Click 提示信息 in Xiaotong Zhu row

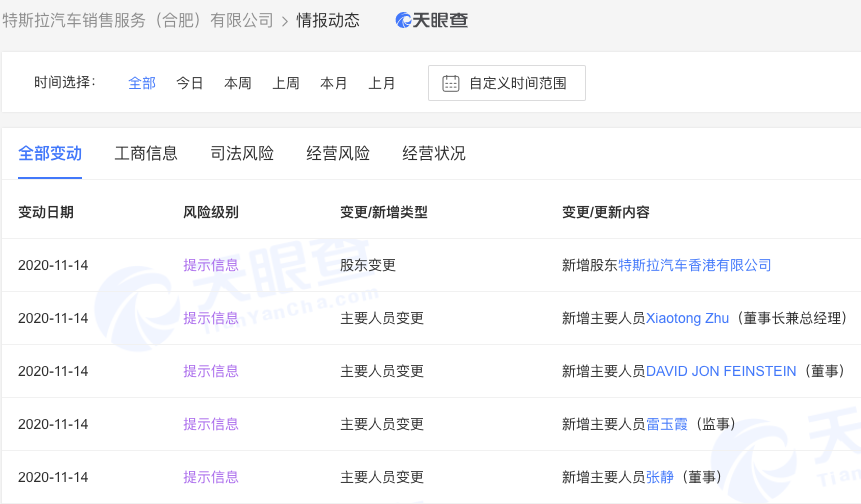(211, 318)
